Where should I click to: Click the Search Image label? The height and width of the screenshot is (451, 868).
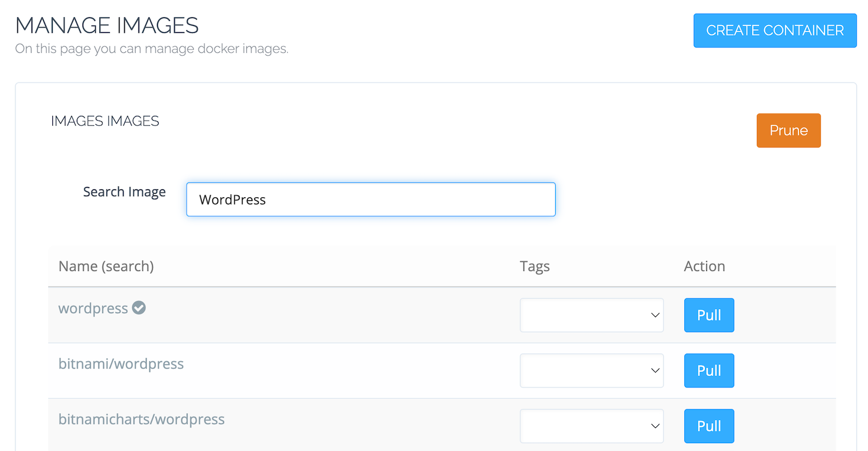(124, 192)
